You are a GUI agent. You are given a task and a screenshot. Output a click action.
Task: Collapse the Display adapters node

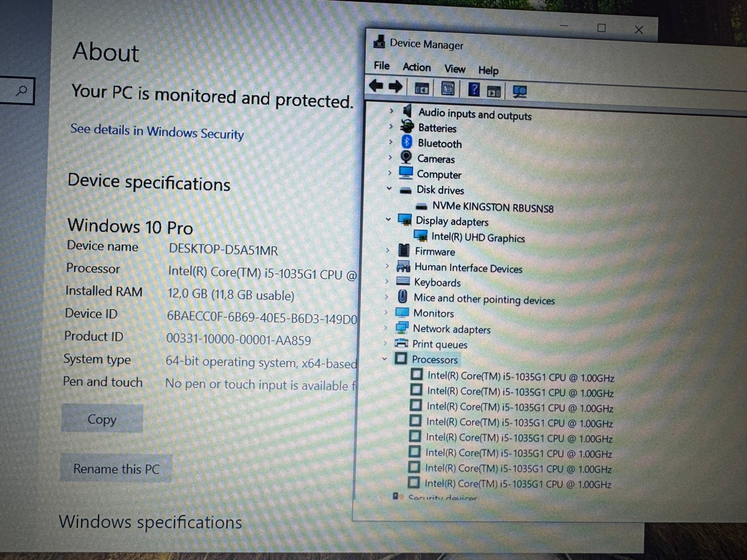(388, 219)
